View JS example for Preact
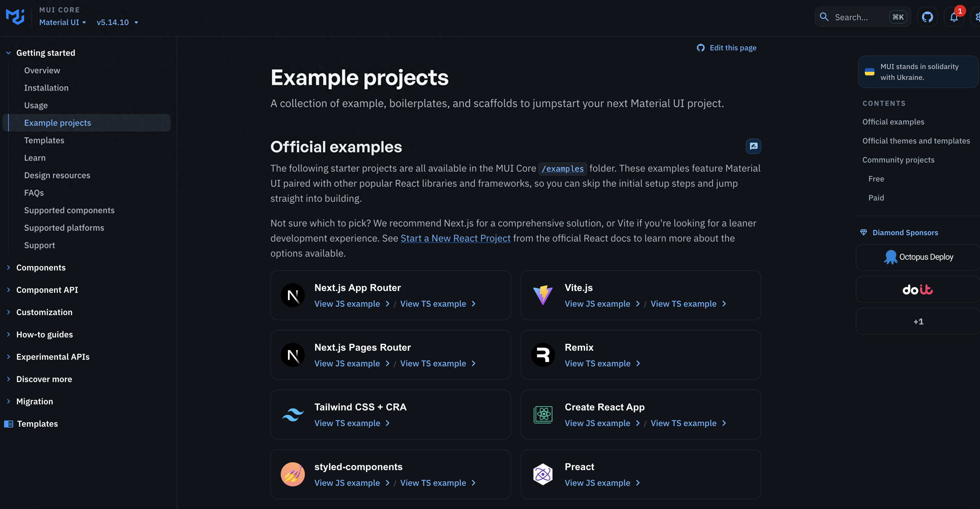This screenshot has height=509, width=980. click(602, 483)
